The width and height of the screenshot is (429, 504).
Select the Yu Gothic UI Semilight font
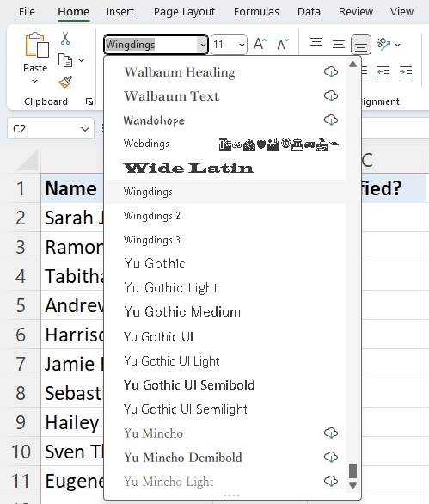point(225,409)
